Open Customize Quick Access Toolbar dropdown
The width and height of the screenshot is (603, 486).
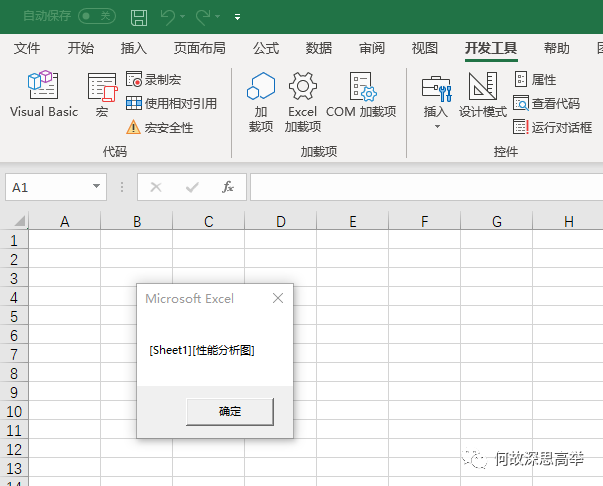[x=238, y=17]
